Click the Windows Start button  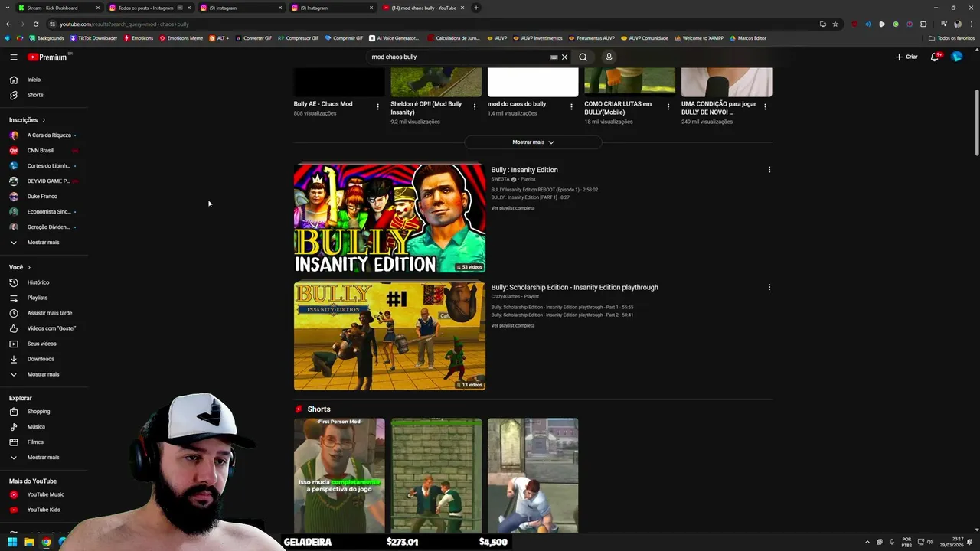12,542
